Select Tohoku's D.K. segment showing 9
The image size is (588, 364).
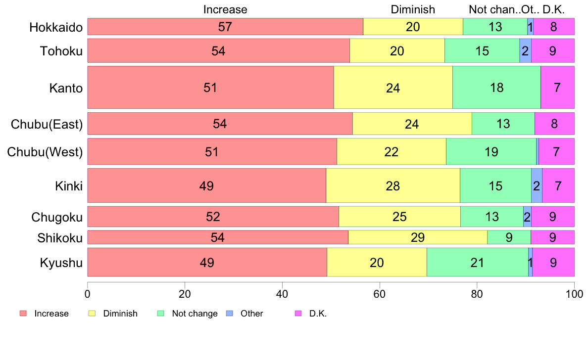pos(553,50)
